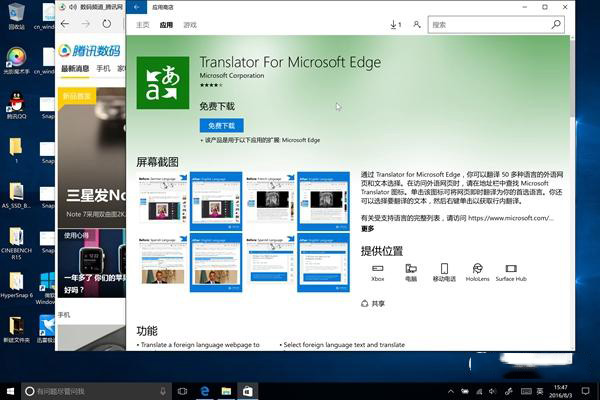Open the 腾讯QQ desktop icon
This screenshot has height=400, width=600.
(16, 105)
